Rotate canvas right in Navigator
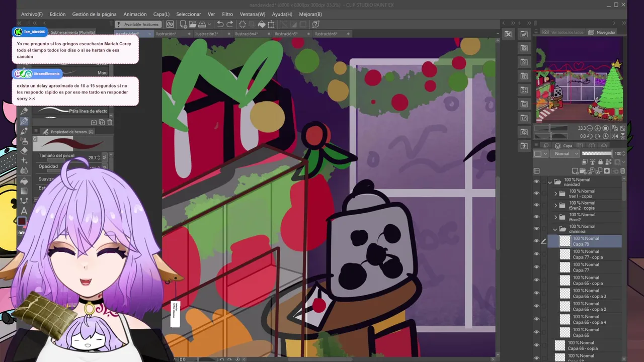The width and height of the screenshot is (644, 362). tap(598, 136)
